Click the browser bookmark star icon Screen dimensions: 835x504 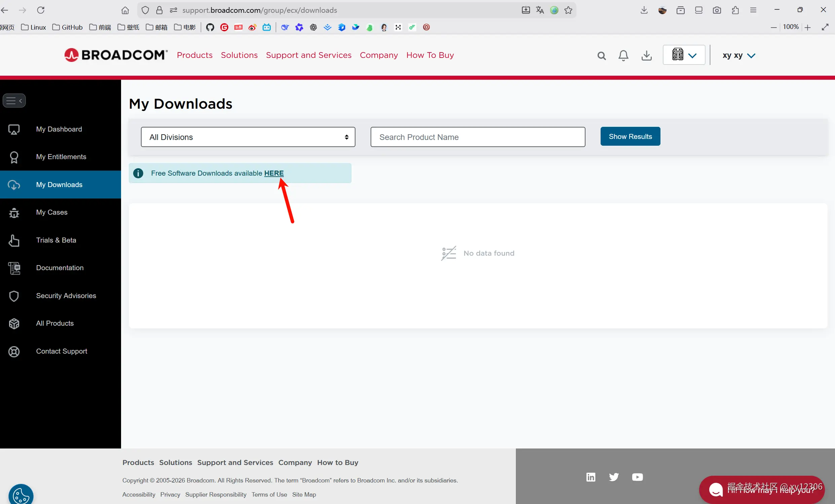pyautogui.click(x=568, y=10)
